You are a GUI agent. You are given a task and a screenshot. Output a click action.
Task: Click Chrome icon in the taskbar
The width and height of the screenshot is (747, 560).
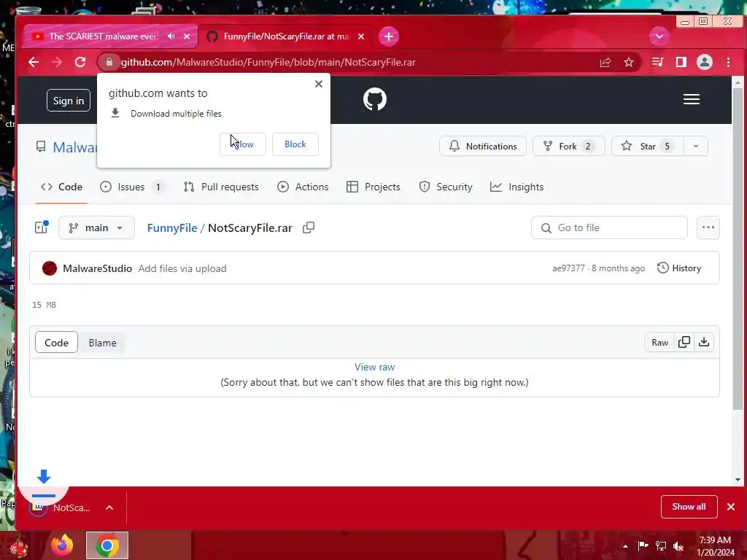tap(107, 545)
